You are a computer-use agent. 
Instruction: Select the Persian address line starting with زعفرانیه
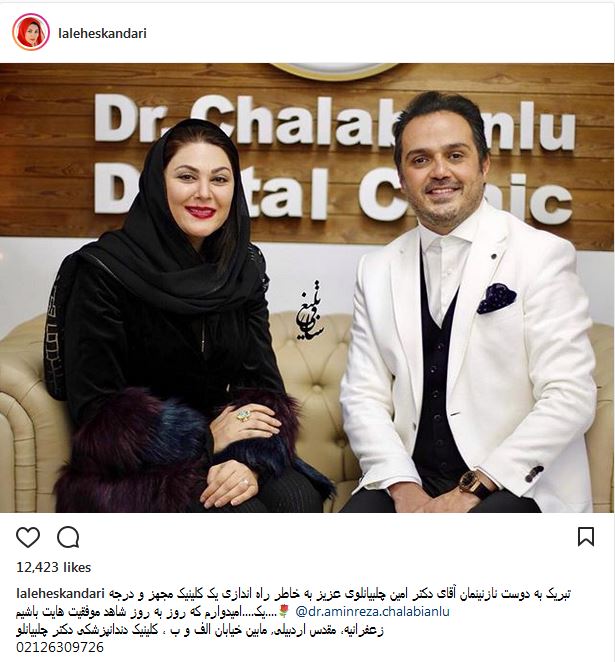click(200, 630)
